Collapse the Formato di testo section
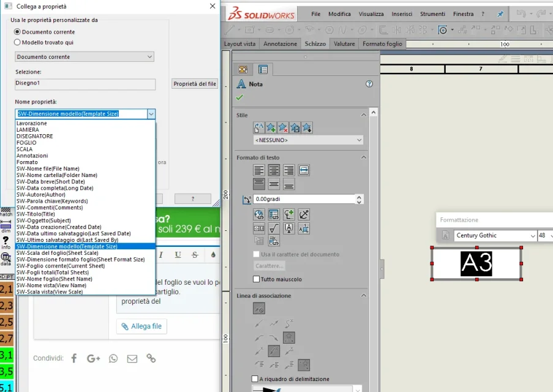Image resolution: width=553 pixels, height=392 pixels. tap(363, 157)
